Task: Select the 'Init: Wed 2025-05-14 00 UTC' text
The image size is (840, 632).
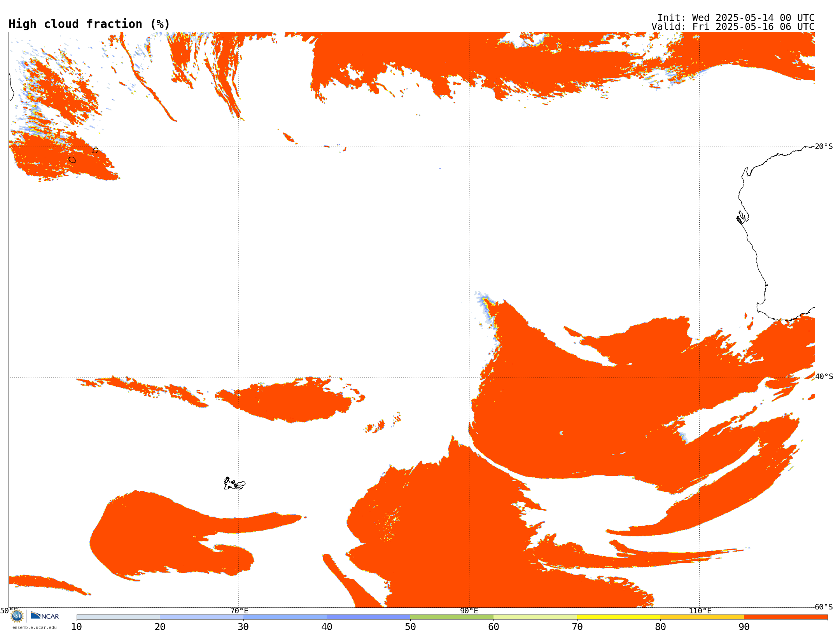Action: 735,18
